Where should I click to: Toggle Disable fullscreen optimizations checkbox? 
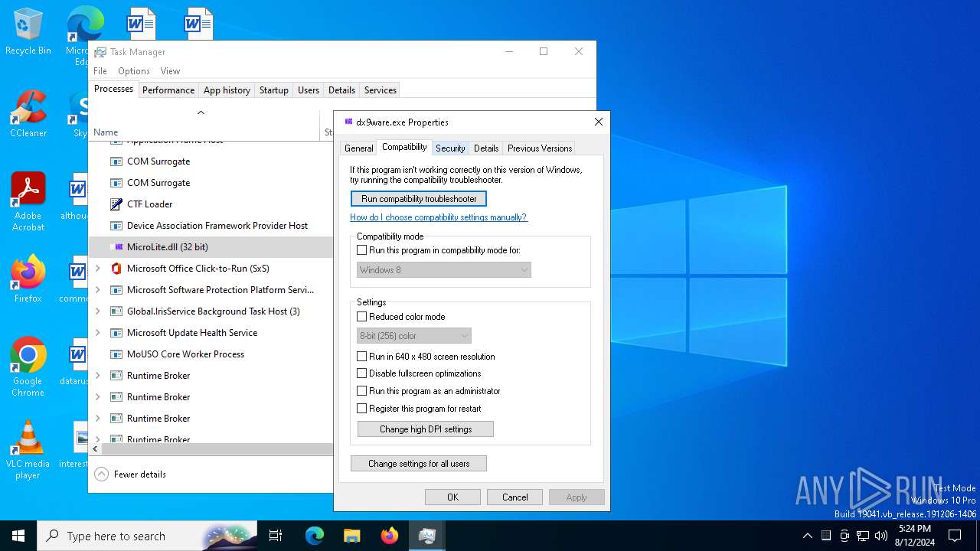coord(362,373)
